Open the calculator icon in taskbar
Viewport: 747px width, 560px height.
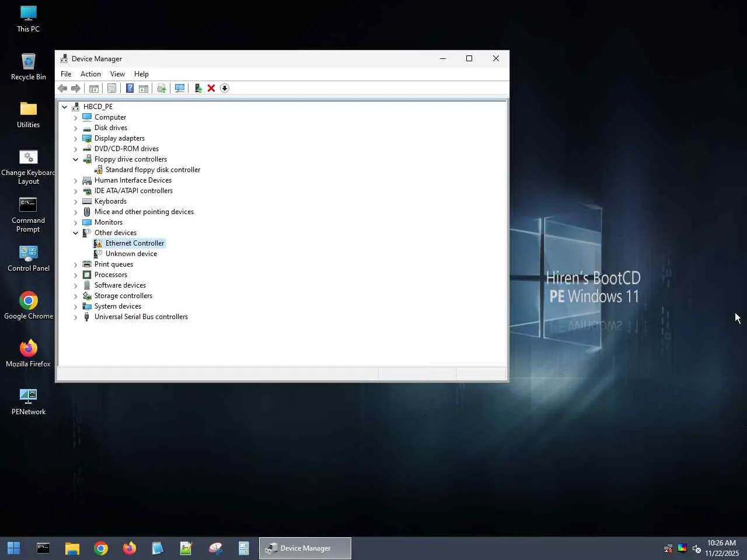pyautogui.click(x=244, y=548)
